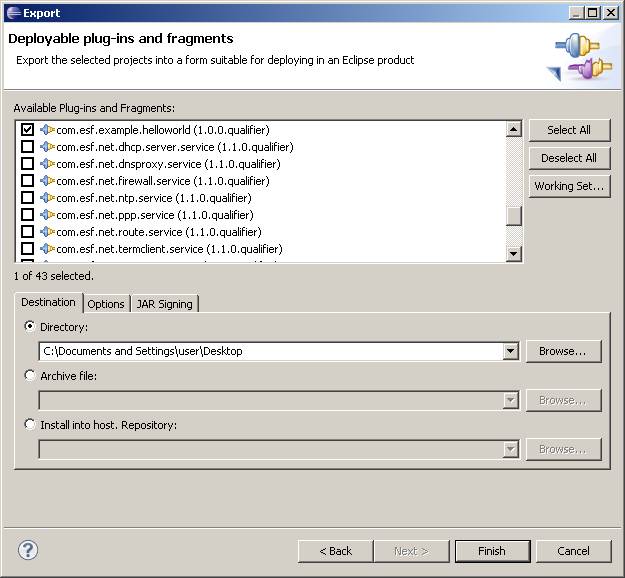Click the disabled Next button
The image size is (625, 578).
pyautogui.click(x=411, y=551)
